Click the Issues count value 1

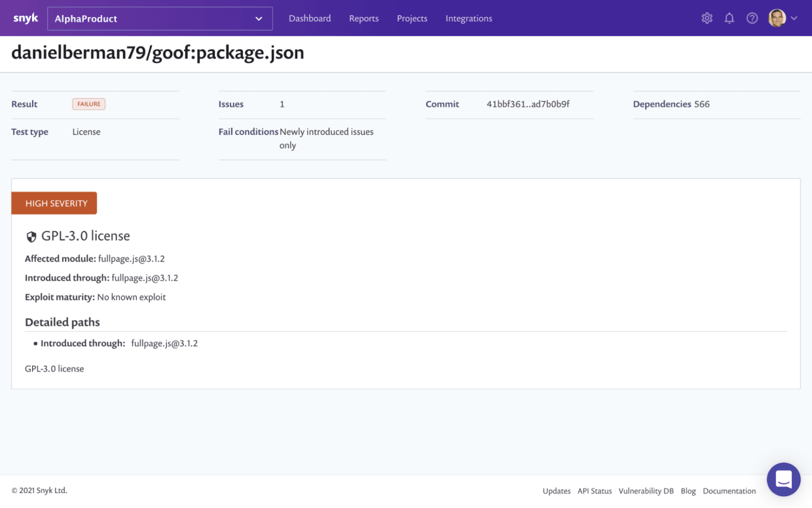pyautogui.click(x=282, y=104)
